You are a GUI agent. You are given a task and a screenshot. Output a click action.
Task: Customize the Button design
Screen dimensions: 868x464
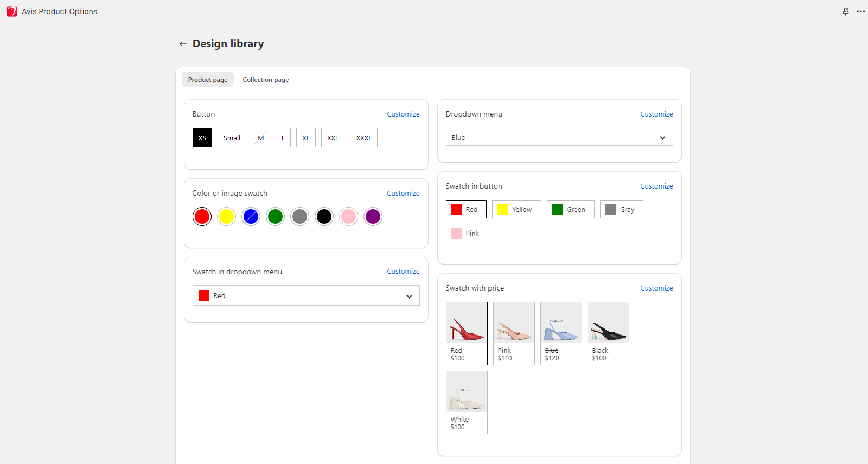pyautogui.click(x=403, y=114)
